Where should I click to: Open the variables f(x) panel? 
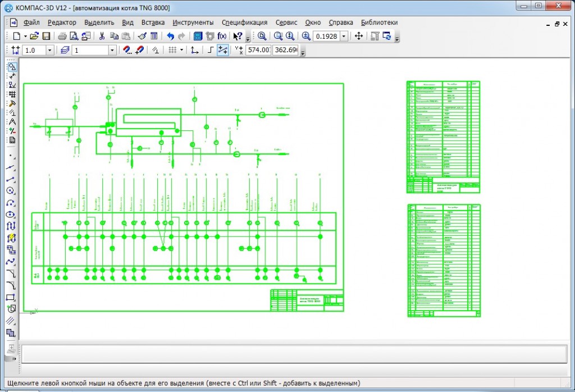(x=221, y=36)
